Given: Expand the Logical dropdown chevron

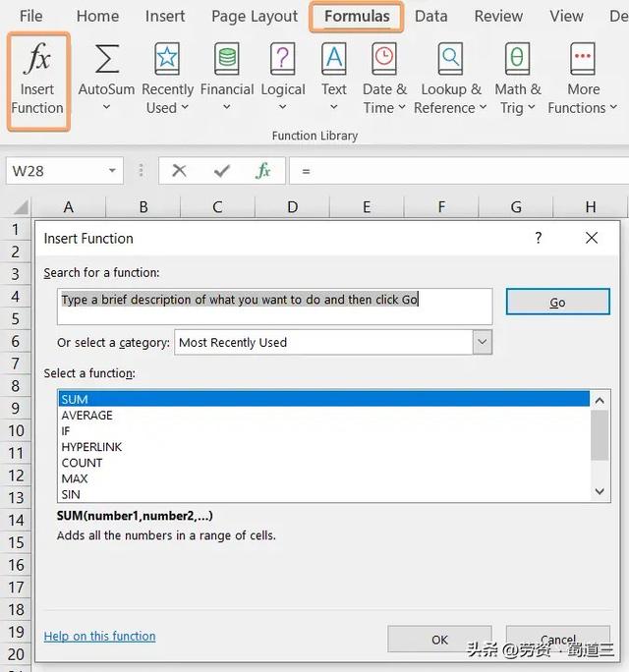Looking at the screenshot, I should (282, 107).
